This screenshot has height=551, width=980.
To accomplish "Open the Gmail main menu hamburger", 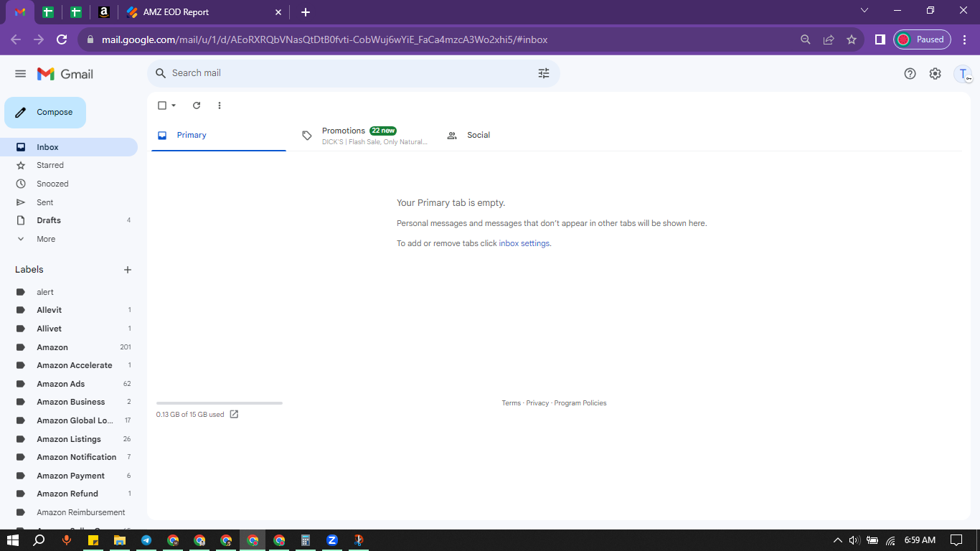I will [20, 74].
